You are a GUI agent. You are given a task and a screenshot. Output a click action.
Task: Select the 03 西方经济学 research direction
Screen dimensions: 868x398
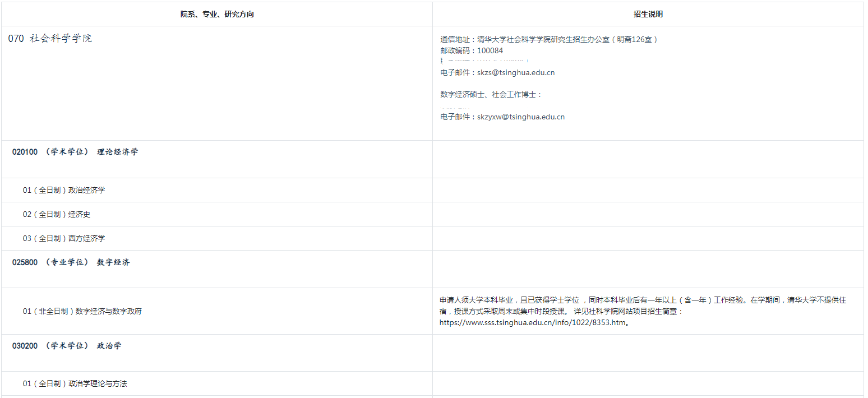coord(64,238)
